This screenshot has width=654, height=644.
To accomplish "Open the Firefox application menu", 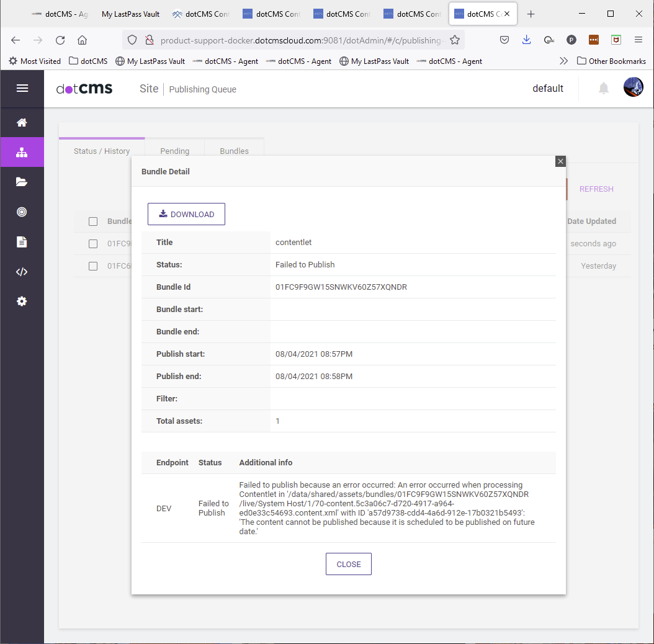I will pyautogui.click(x=638, y=39).
